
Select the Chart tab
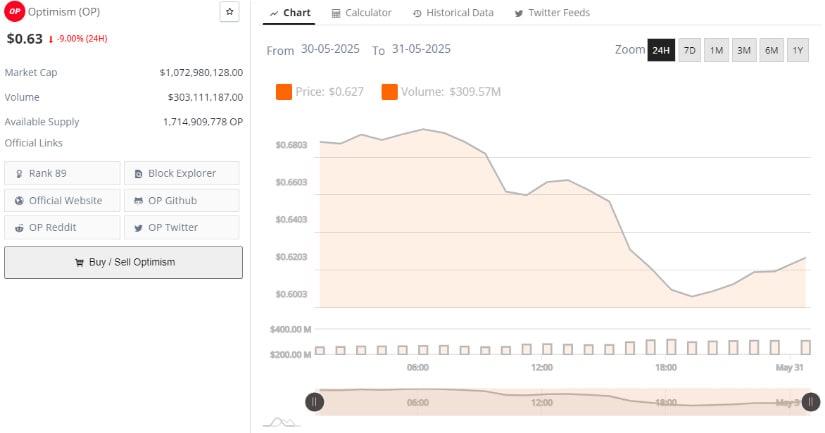click(289, 13)
